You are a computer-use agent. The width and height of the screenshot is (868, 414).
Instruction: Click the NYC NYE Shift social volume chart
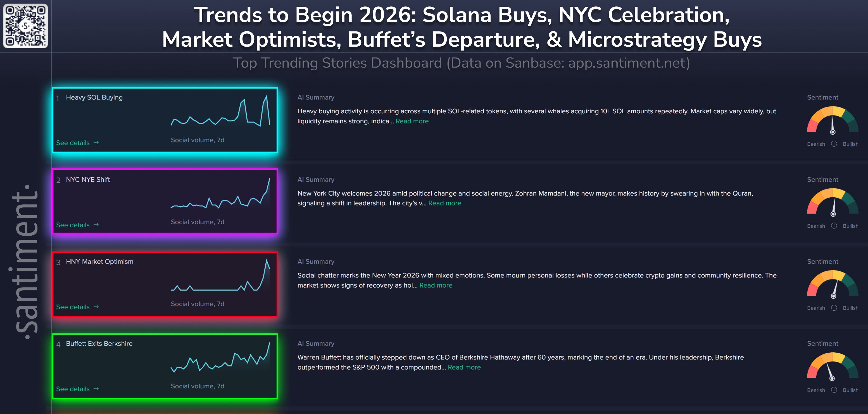[221, 193]
